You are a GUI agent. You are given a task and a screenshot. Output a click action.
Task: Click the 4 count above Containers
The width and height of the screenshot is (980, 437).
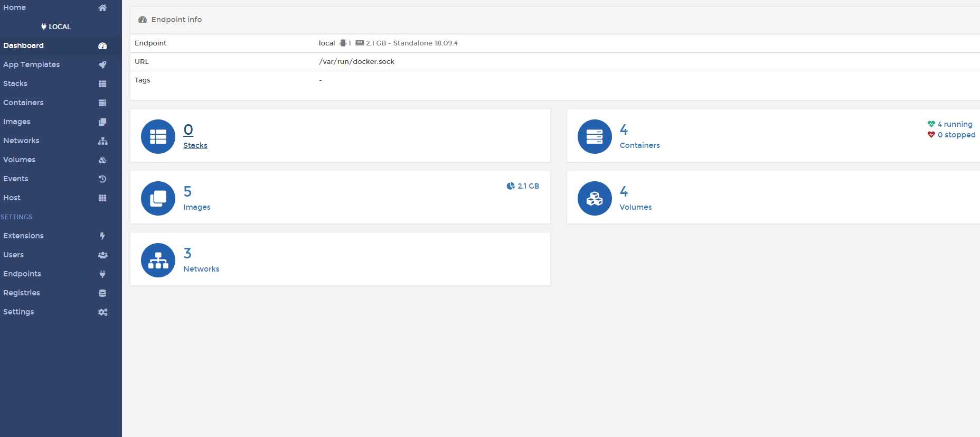point(624,129)
